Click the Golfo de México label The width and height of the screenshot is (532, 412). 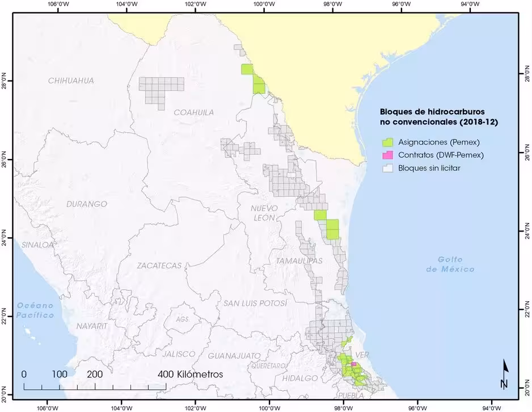coord(450,264)
